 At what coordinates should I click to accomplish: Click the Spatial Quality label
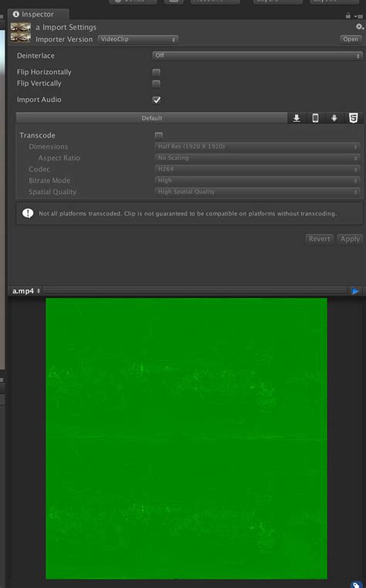[x=53, y=192]
